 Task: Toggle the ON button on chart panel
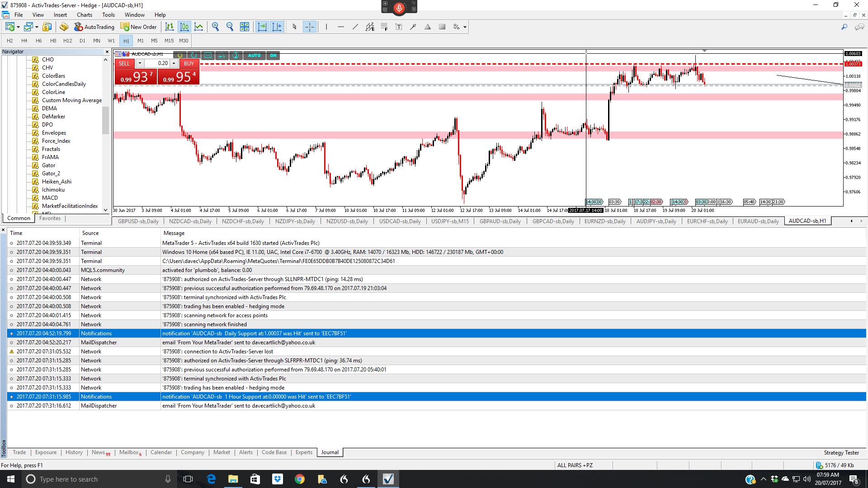pyautogui.click(x=273, y=56)
